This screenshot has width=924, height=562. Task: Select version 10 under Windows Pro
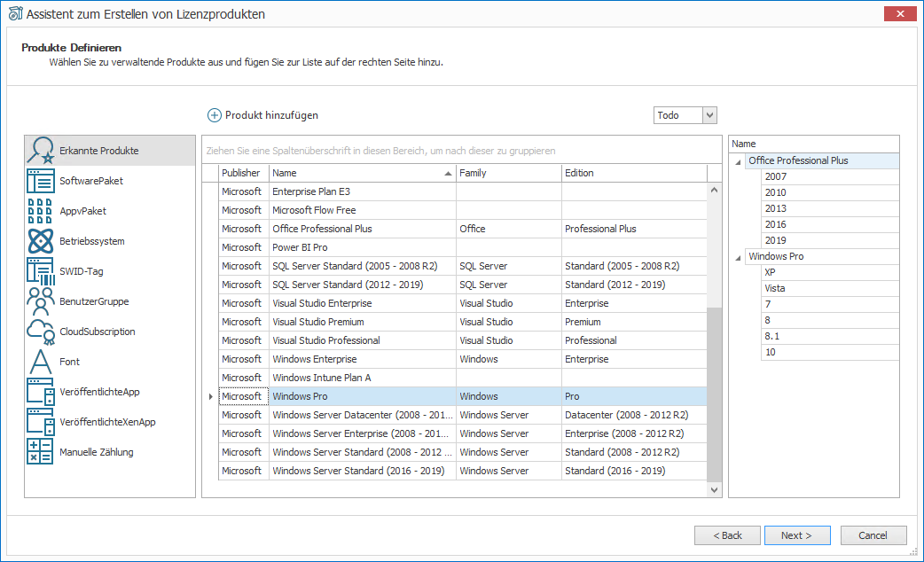pos(830,352)
